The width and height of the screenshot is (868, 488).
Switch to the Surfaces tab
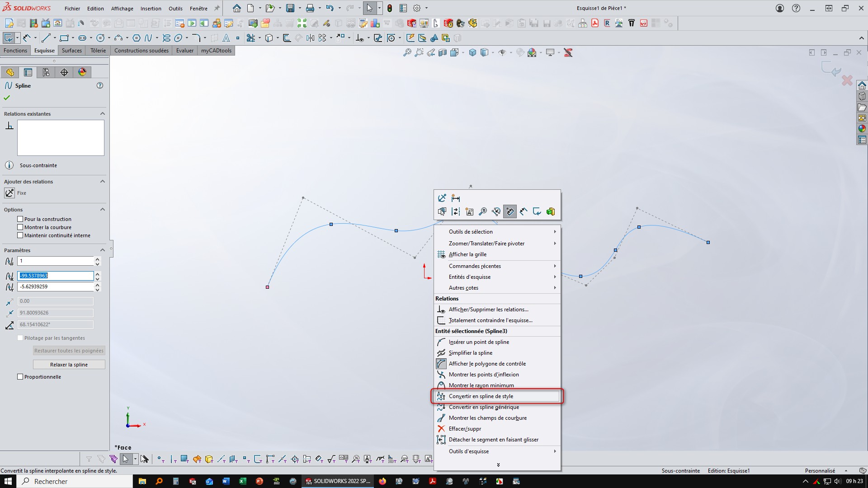click(72, 51)
